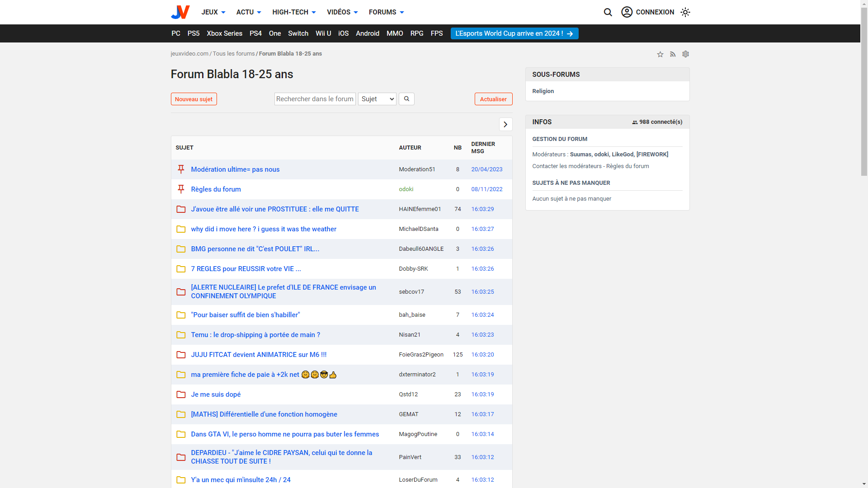Click folder icon of 'Y'a un mec' topic

coord(181,480)
